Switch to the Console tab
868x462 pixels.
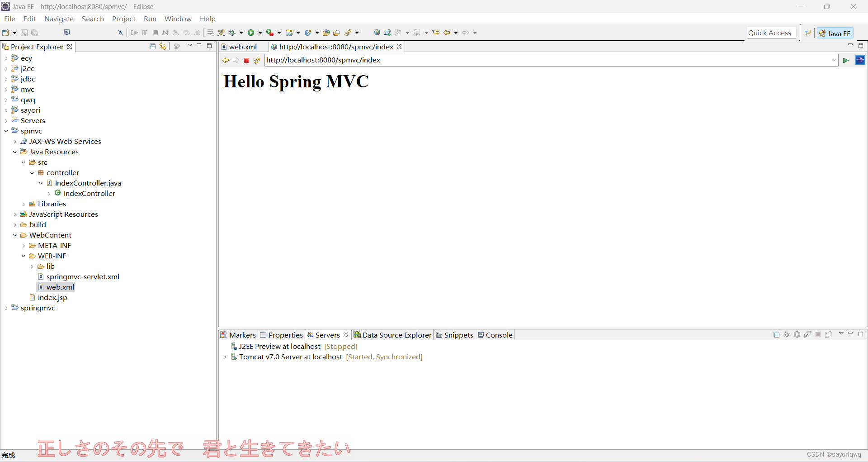click(x=495, y=335)
